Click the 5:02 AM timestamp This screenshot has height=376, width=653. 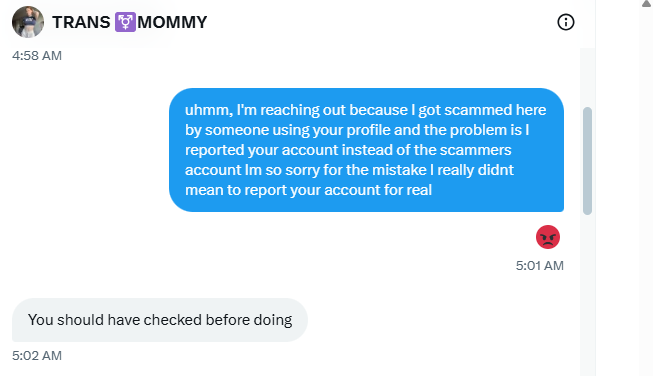tap(37, 356)
